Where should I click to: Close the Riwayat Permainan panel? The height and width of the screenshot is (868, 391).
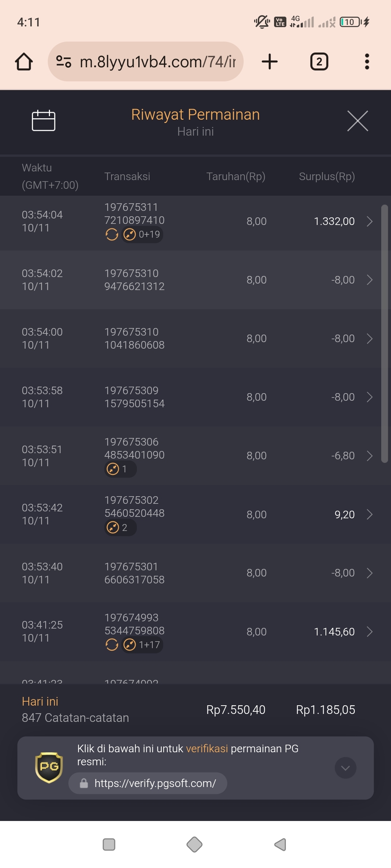coord(357,121)
